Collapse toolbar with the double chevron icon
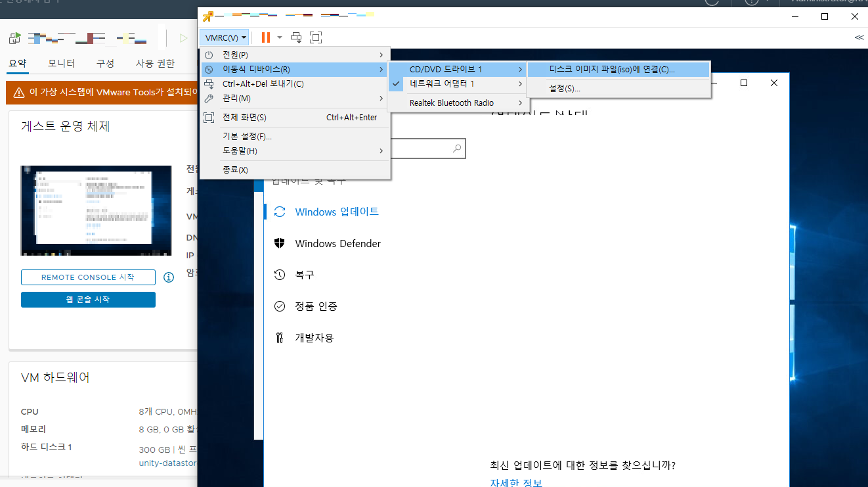This screenshot has height=487, width=868. [859, 37]
